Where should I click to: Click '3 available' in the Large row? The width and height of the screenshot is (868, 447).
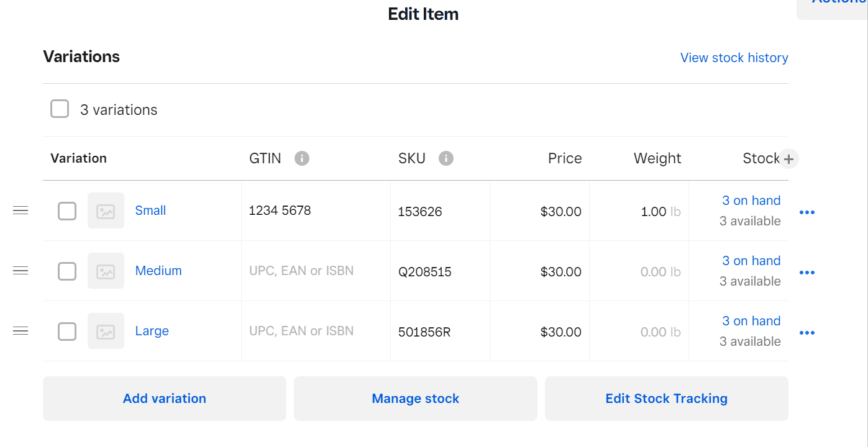tap(750, 341)
